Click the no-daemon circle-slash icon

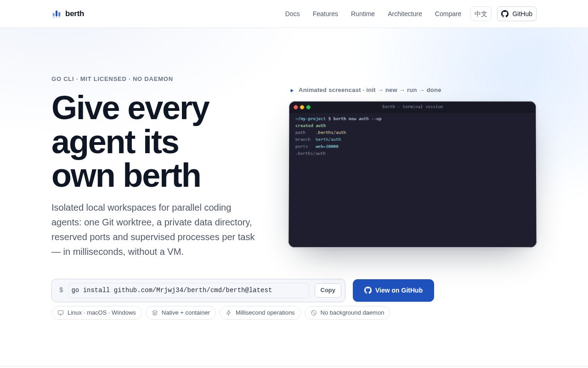click(x=314, y=313)
